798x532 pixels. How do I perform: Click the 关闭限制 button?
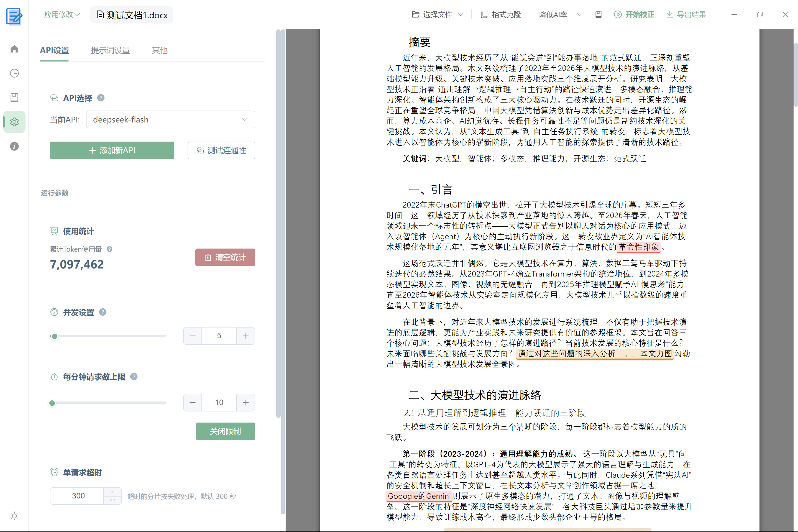coord(225,431)
